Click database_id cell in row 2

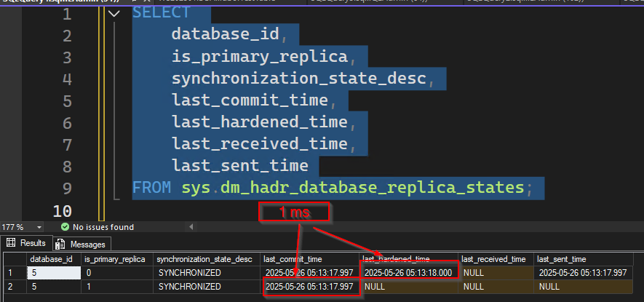point(54,287)
